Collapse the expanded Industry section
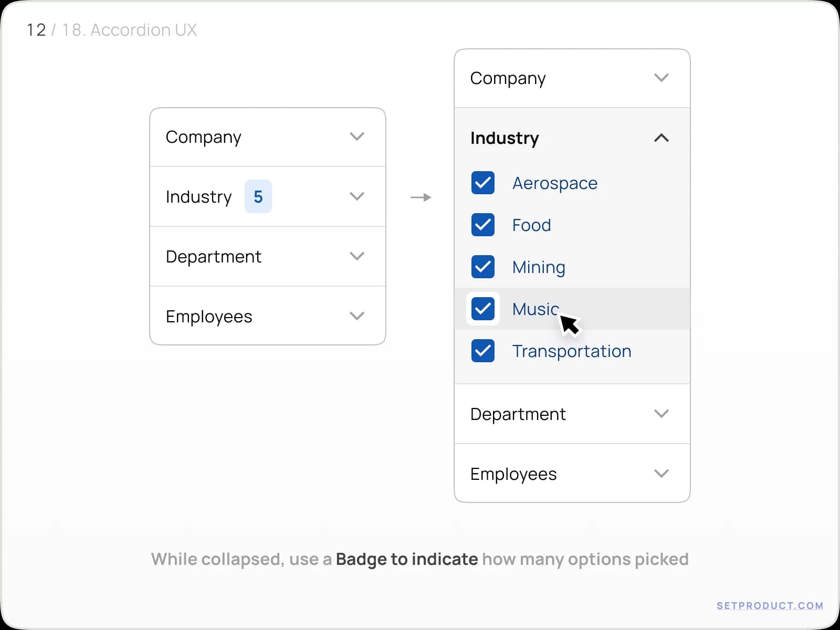The width and height of the screenshot is (840, 630). pyautogui.click(x=661, y=138)
